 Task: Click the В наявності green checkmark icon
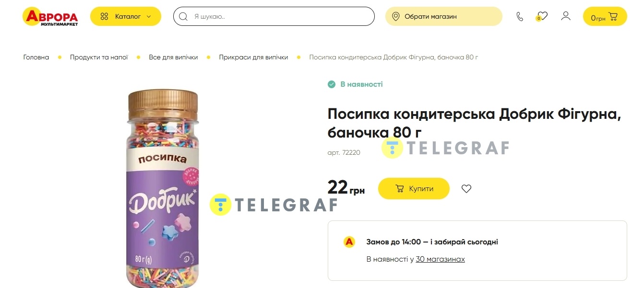click(331, 84)
